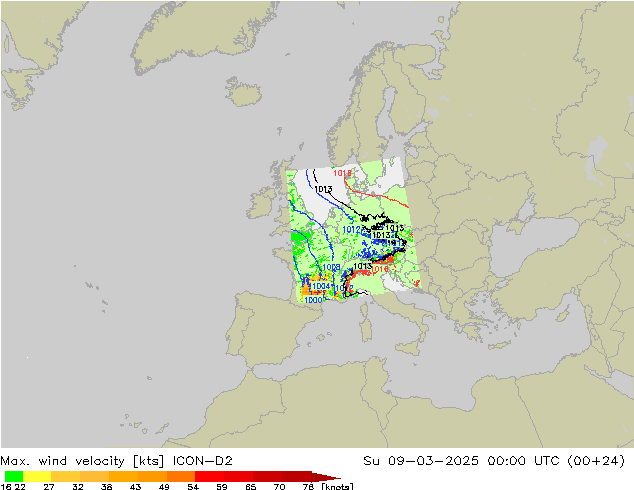Click the legend value '27'
634x490 pixels.
click(49, 486)
